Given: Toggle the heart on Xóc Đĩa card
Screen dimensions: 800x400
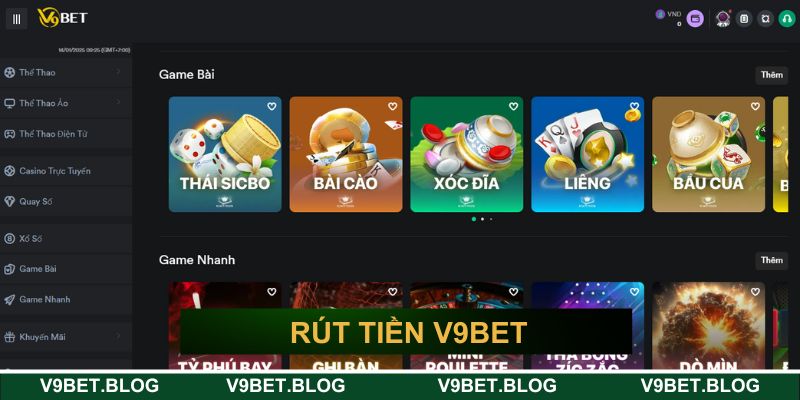Looking at the screenshot, I should pos(513,106).
